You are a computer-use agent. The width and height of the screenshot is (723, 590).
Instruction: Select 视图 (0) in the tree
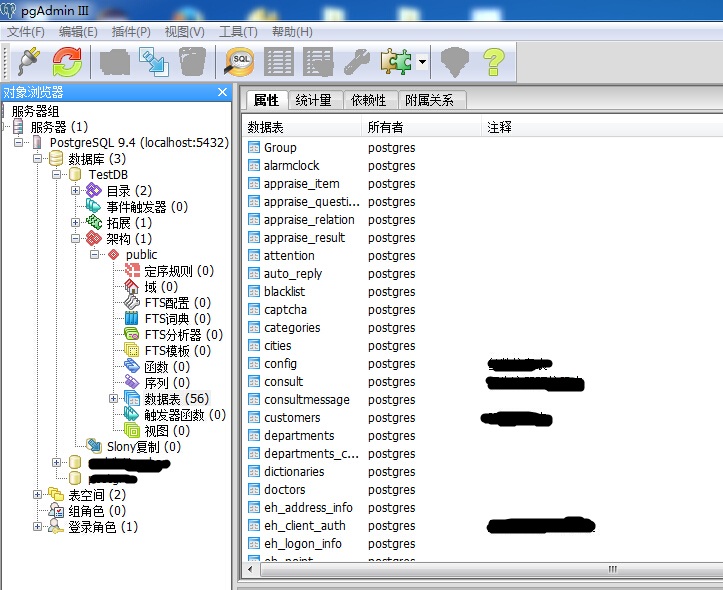(167, 431)
